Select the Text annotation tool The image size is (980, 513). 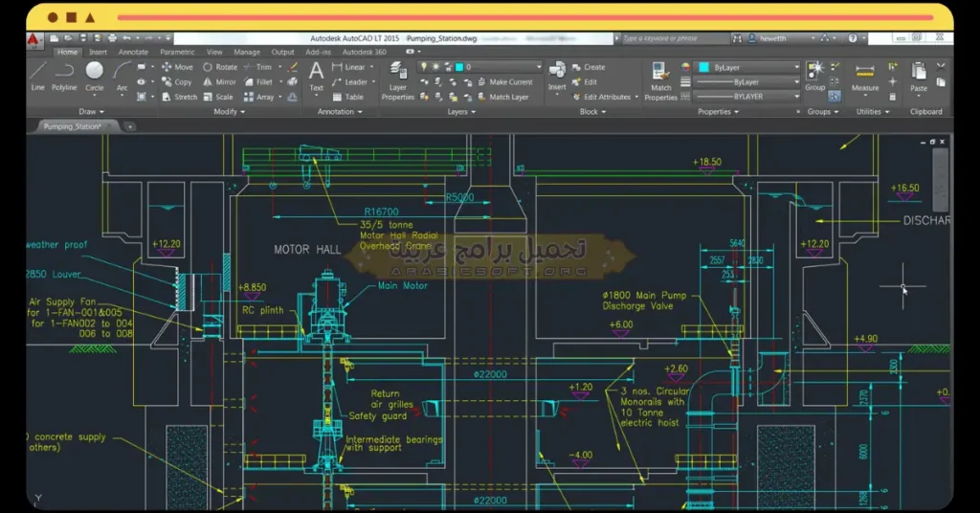point(316,77)
